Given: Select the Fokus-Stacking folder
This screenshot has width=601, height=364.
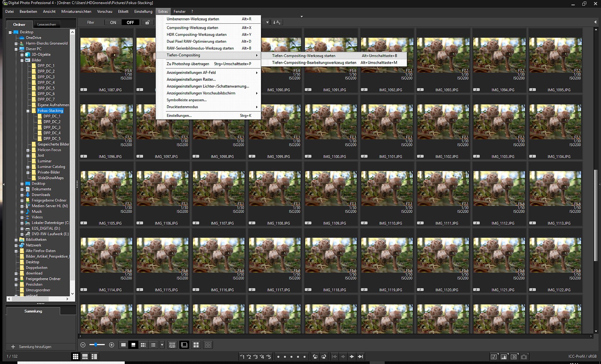Looking at the screenshot, I should click(x=50, y=111).
